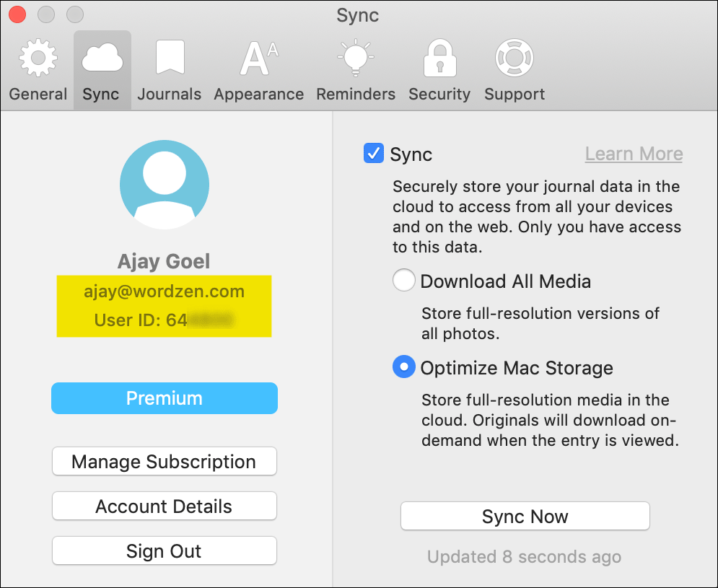Select the Download All Media option
This screenshot has width=718, height=588.
(404, 281)
